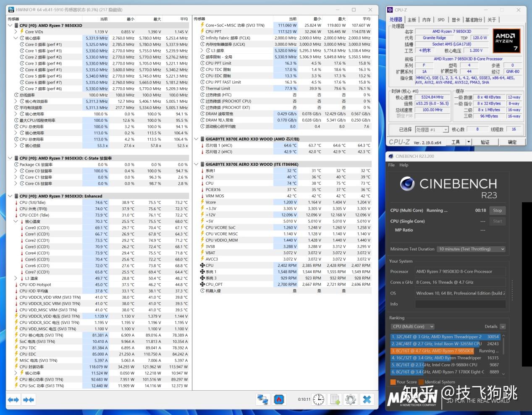The width and height of the screenshot is (532, 415).
Task: Click the CPU PPT lightning bolt icon
Action: coord(202,31)
